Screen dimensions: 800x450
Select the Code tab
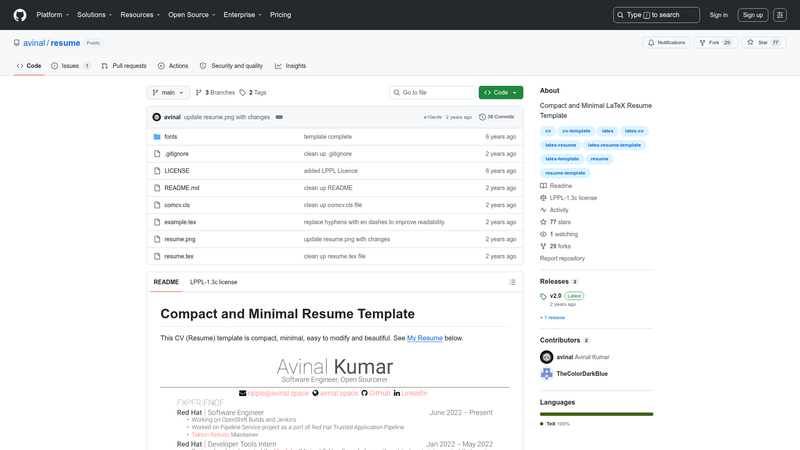pyautogui.click(x=29, y=66)
